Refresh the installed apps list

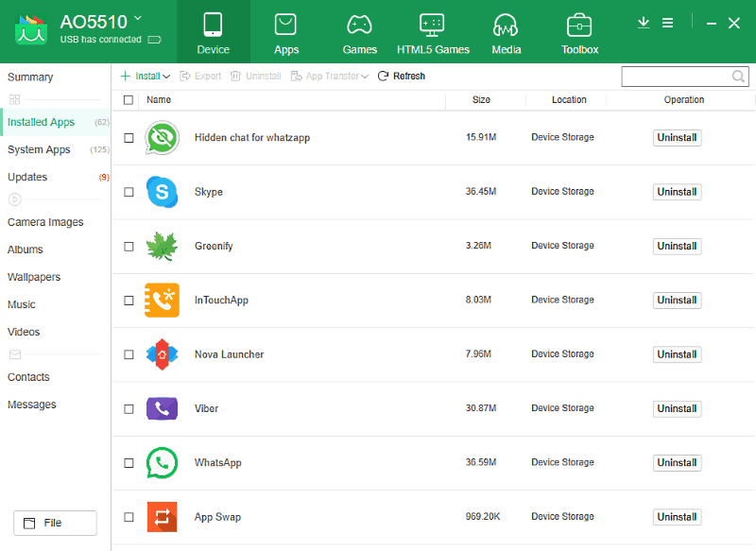401,77
